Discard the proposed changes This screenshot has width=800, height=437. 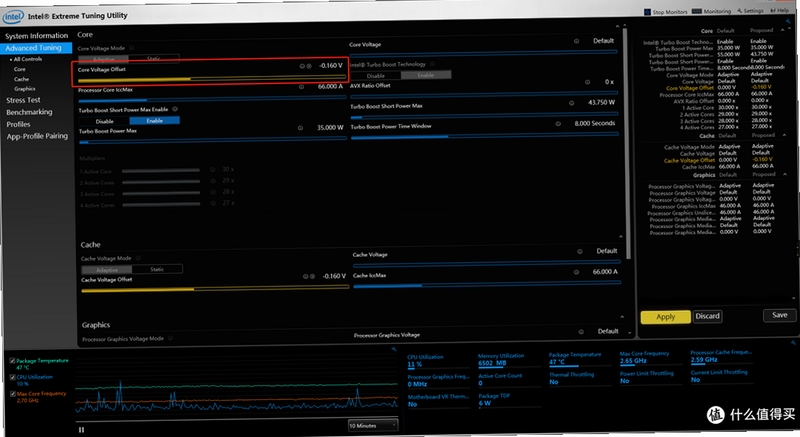708,317
